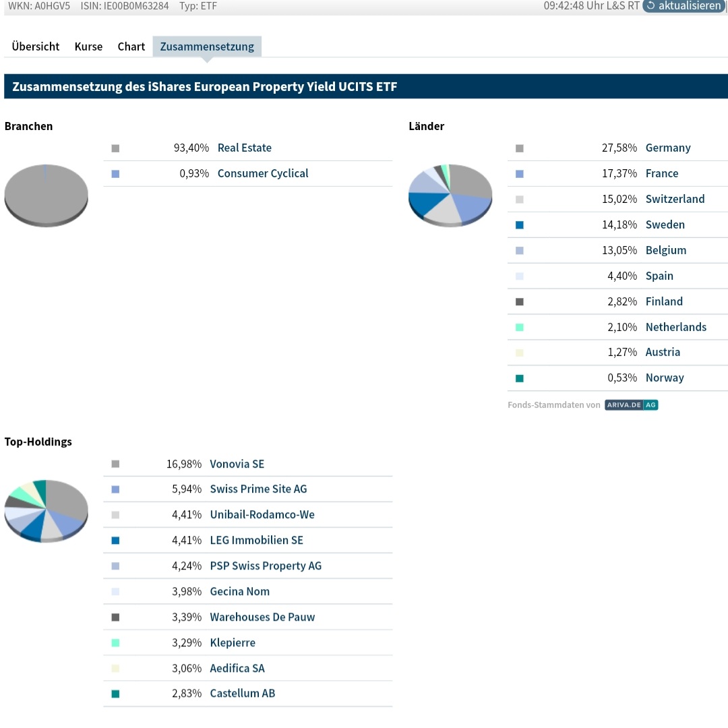This screenshot has height=728, width=728.
Task: Click the dark gray swatch beside Finland
Action: [520, 302]
